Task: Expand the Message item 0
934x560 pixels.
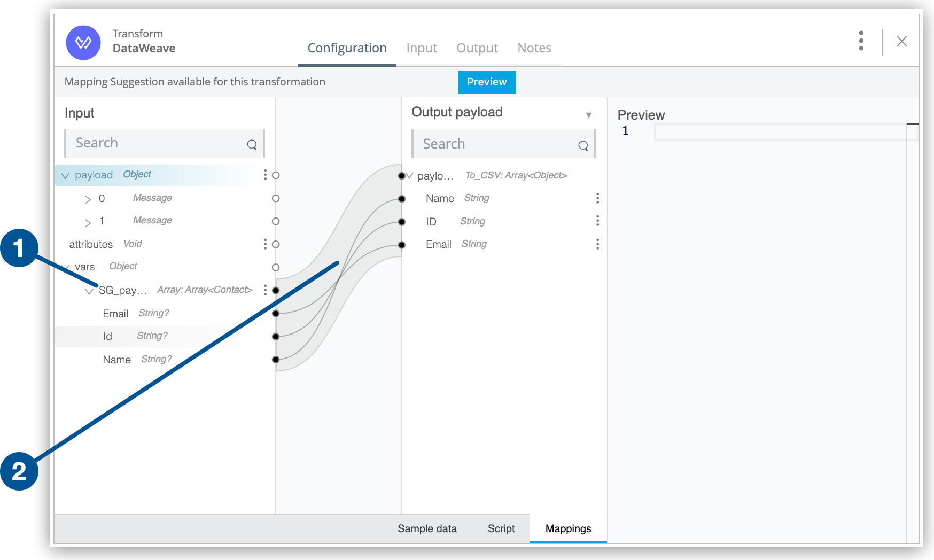Action: pyautogui.click(x=88, y=199)
